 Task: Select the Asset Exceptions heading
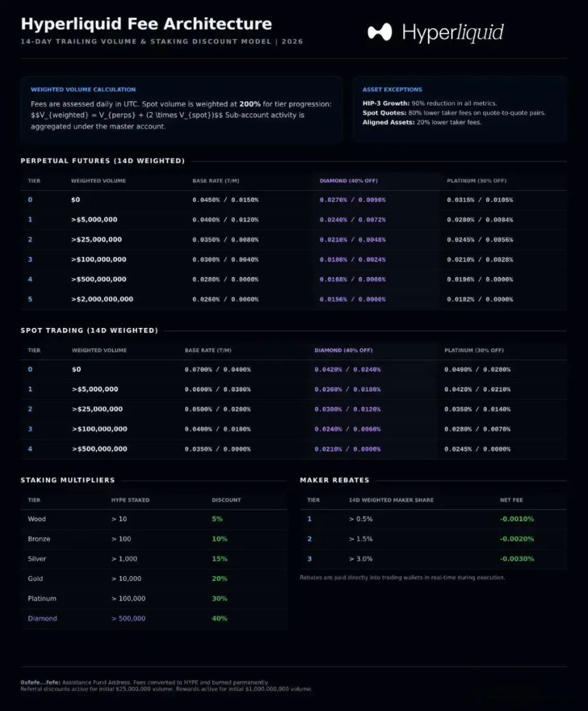tap(392, 90)
